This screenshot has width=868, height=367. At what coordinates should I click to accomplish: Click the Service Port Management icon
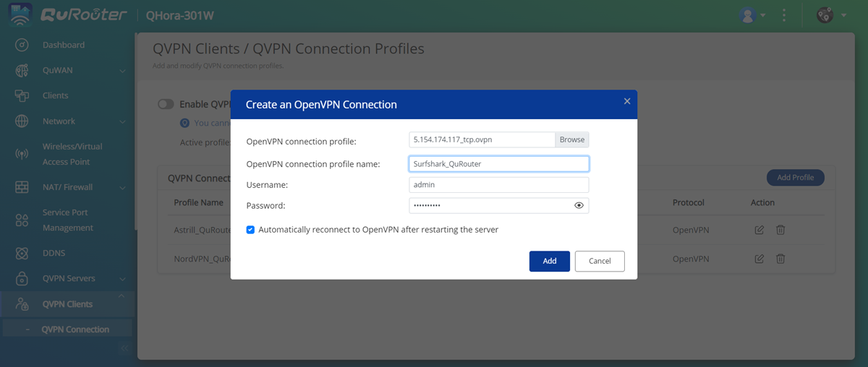click(22, 220)
